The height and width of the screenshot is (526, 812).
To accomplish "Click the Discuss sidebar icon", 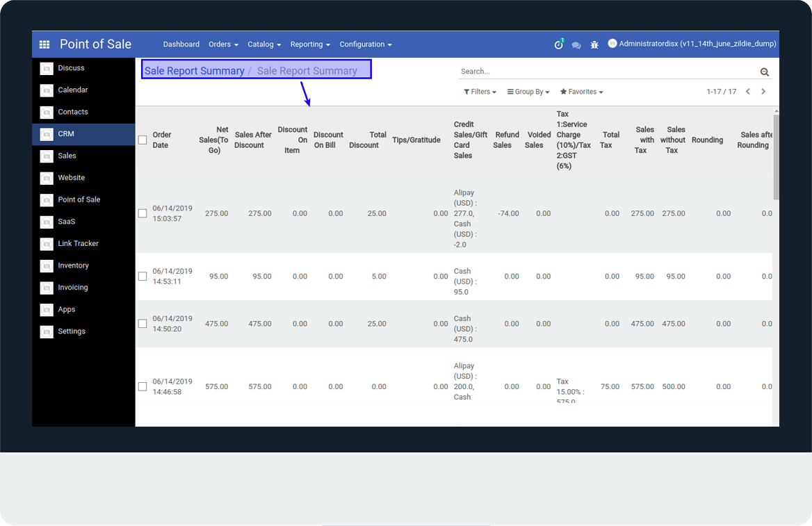I will (x=47, y=68).
